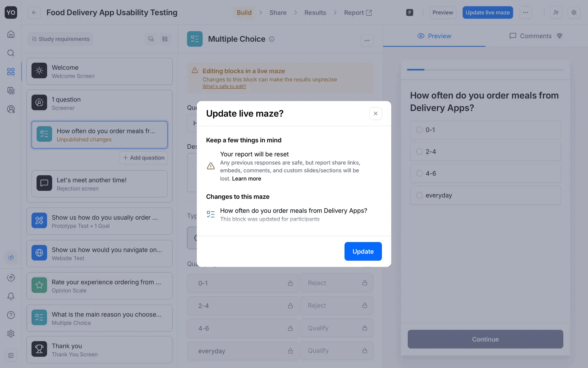Viewport: 588px width, 368px height.
Task: Open the Learn more link
Action: coord(247,178)
